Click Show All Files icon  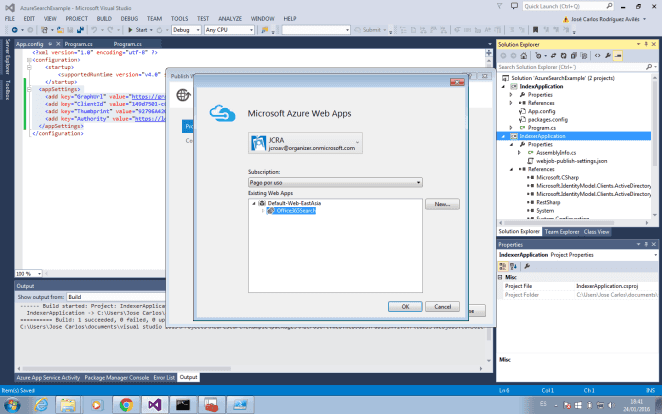pos(584,56)
